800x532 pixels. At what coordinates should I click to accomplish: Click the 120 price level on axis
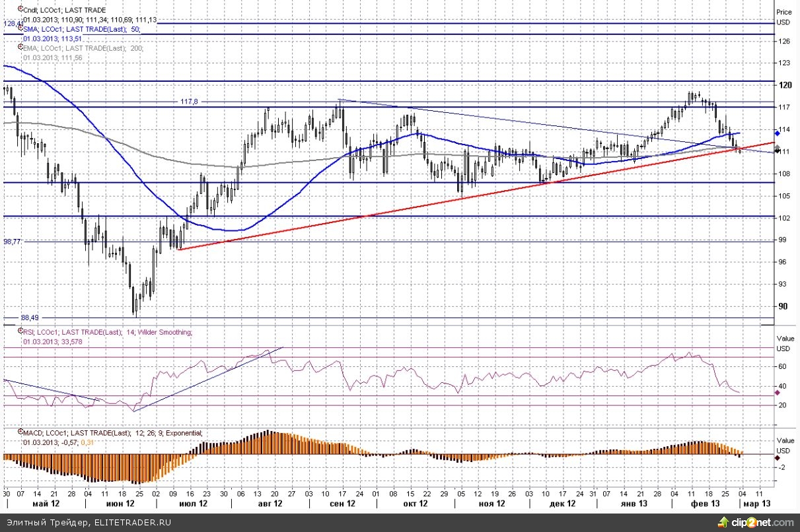pos(785,85)
